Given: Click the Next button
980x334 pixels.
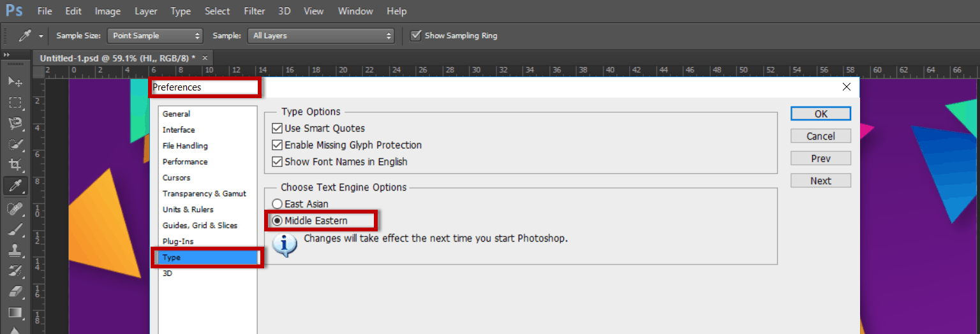Looking at the screenshot, I should (820, 180).
